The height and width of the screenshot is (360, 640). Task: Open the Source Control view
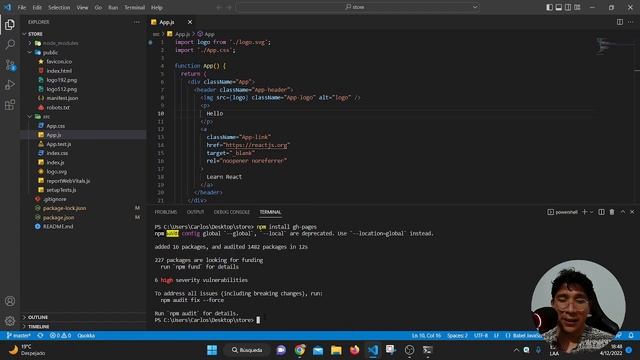click(x=10, y=64)
